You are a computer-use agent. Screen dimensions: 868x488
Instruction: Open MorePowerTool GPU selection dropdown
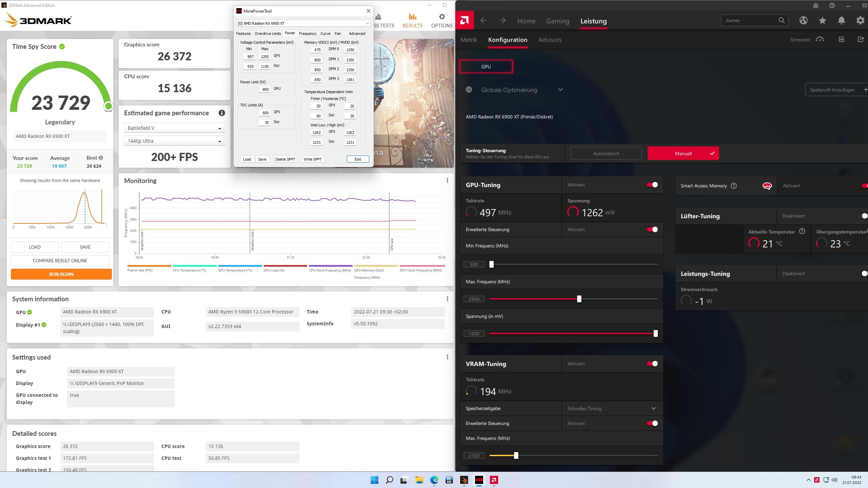tap(303, 23)
